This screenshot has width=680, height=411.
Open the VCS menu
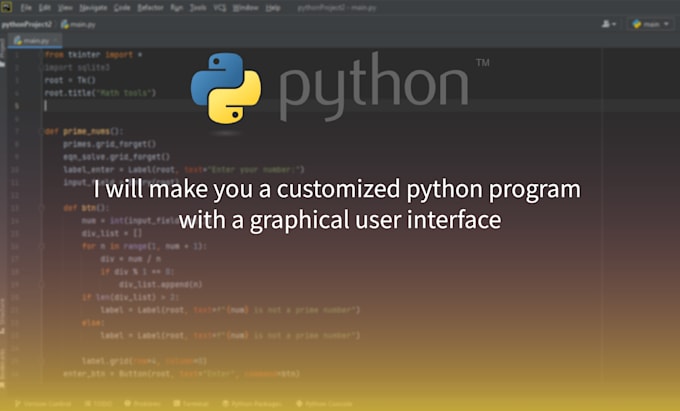tap(219, 8)
